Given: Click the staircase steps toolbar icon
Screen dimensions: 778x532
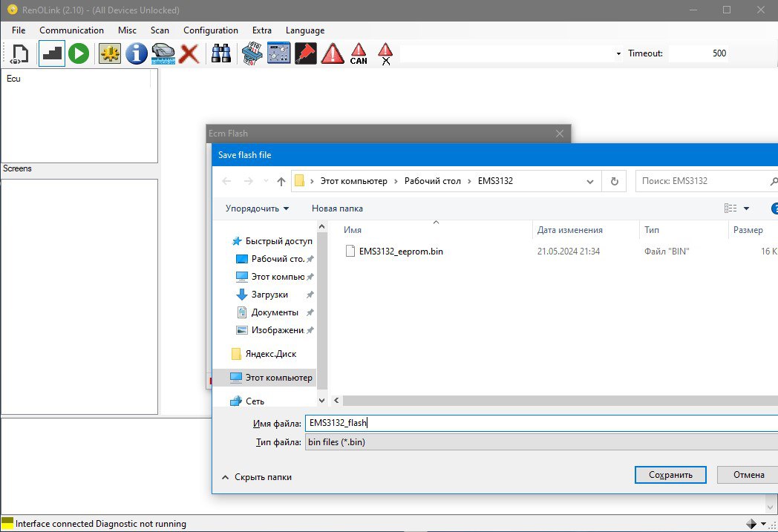Looking at the screenshot, I should pos(51,53).
